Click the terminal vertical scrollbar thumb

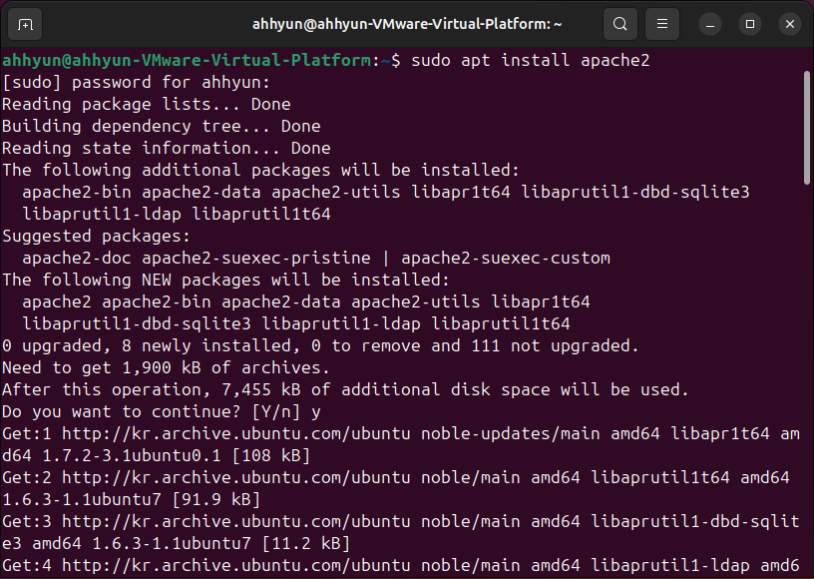tap(807, 128)
